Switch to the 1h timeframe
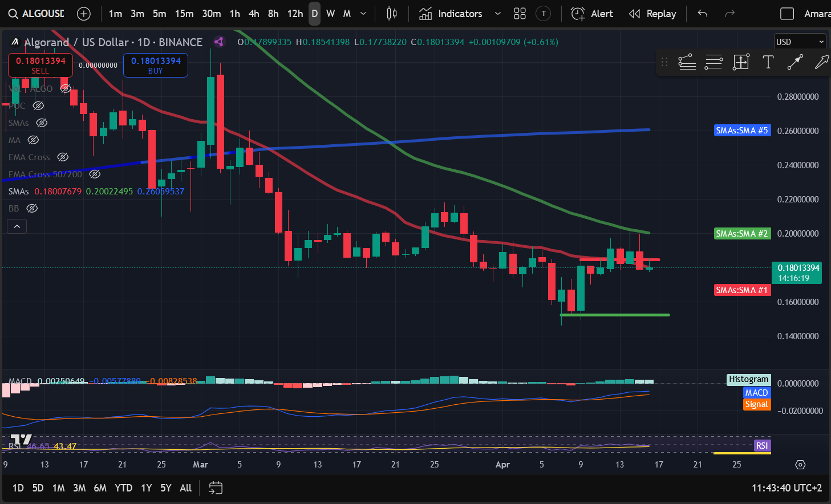The height and width of the screenshot is (504, 831). coord(235,14)
